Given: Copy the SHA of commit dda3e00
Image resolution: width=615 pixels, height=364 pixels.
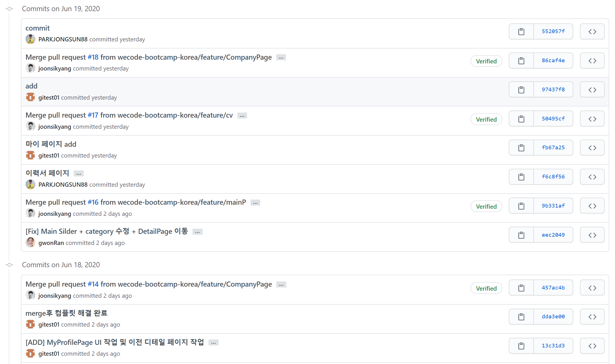Looking at the screenshot, I should [521, 316].
